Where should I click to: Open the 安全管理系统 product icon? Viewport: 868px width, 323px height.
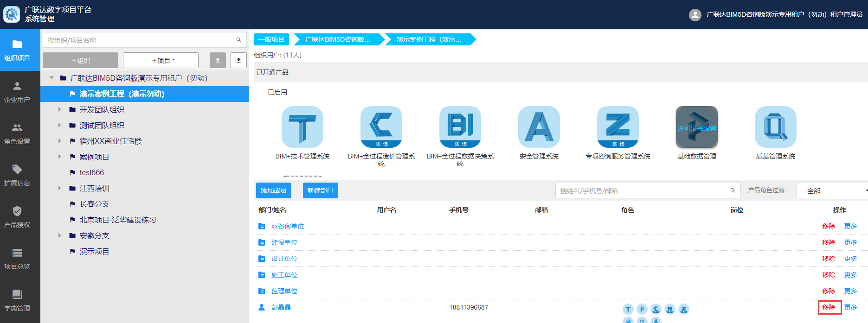click(539, 127)
